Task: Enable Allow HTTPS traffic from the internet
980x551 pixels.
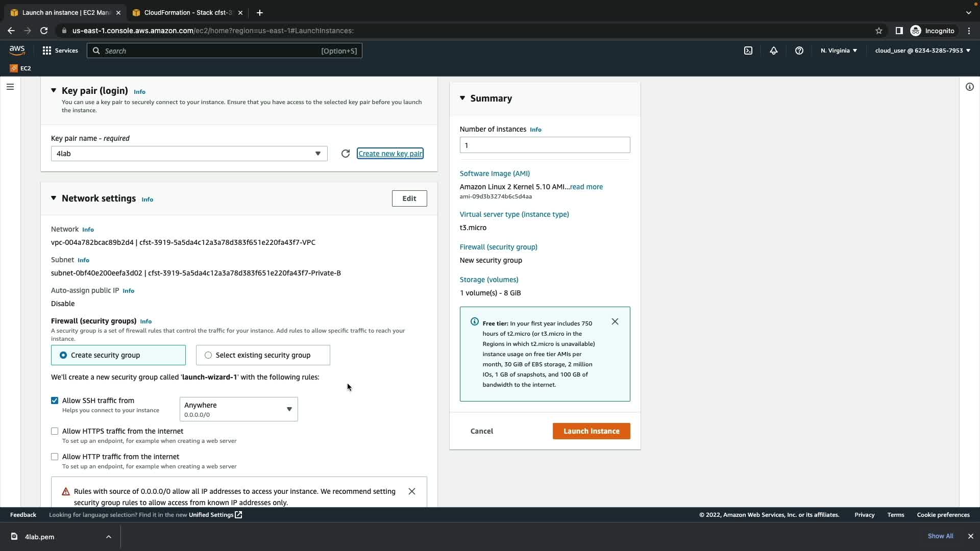Action: click(x=55, y=431)
